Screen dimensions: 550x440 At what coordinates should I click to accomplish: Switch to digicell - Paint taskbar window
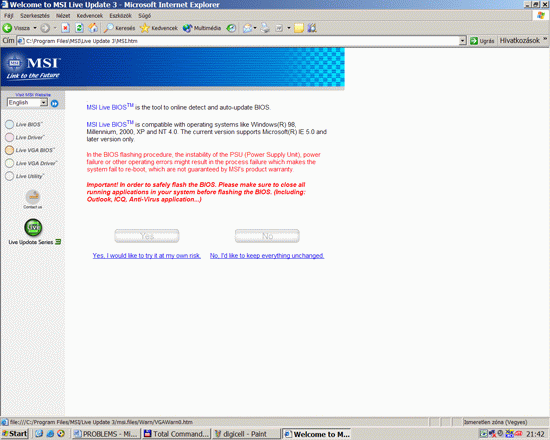coord(247,434)
